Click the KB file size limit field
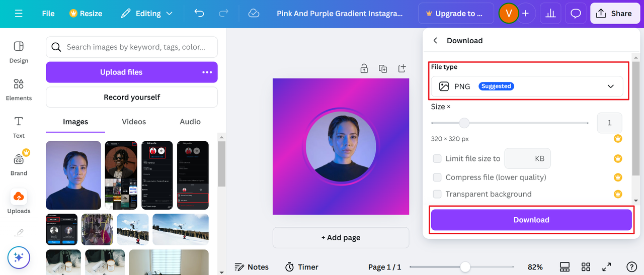644x275 pixels. click(x=527, y=158)
